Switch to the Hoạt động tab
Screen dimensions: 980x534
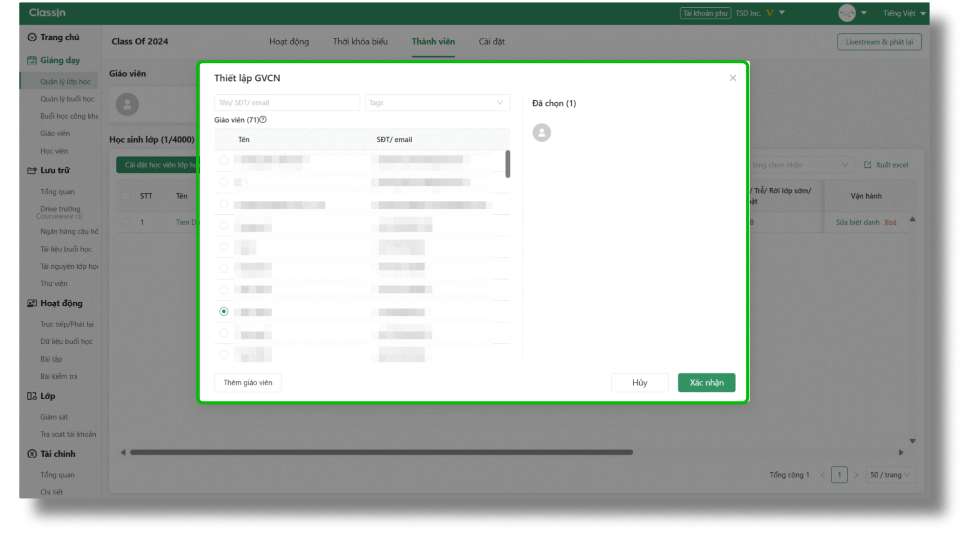(289, 42)
